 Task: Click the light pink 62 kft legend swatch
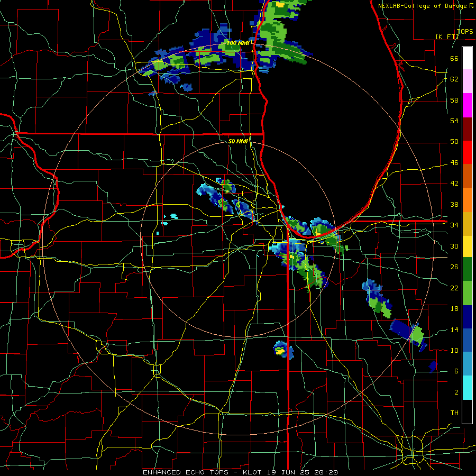tap(467, 81)
